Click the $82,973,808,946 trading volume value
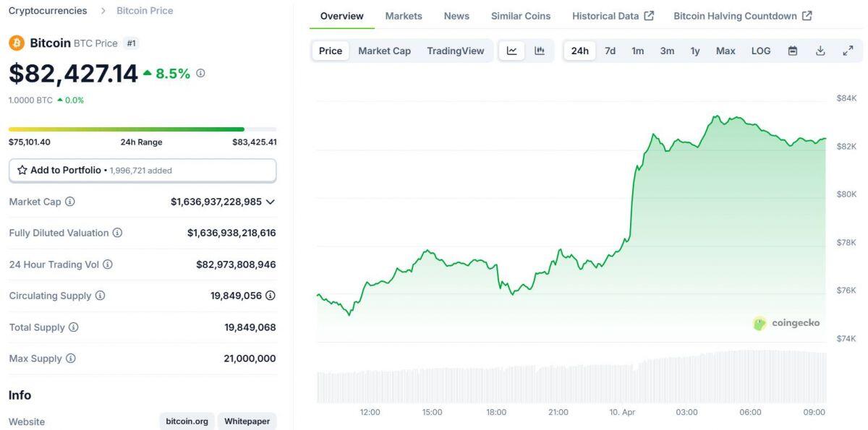 click(x=236, y=265)
